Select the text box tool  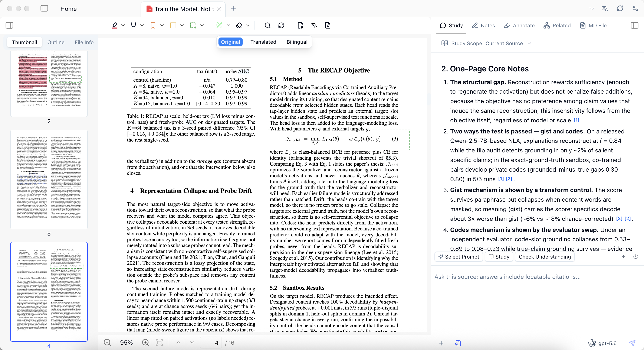[x=173, y=25]
